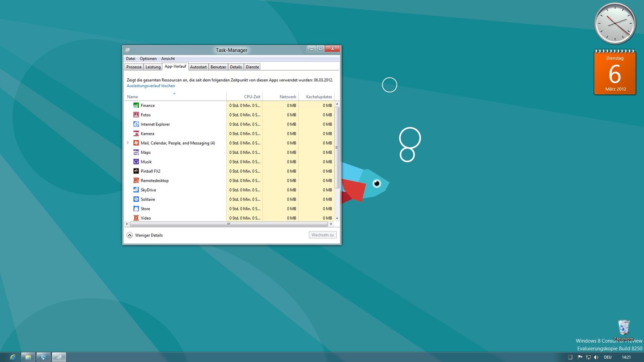Switch to the Leistung tab
Image resolution: width=644 pixels, height=362 pixels.
pyautogui.click(x=153, y=67)
